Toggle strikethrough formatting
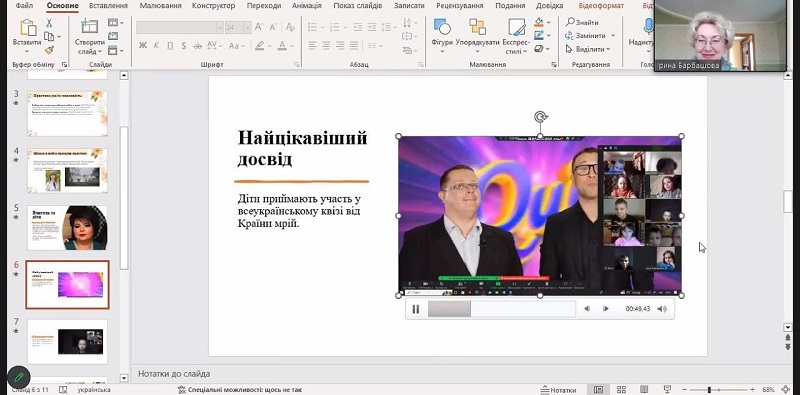 (197, 46)
